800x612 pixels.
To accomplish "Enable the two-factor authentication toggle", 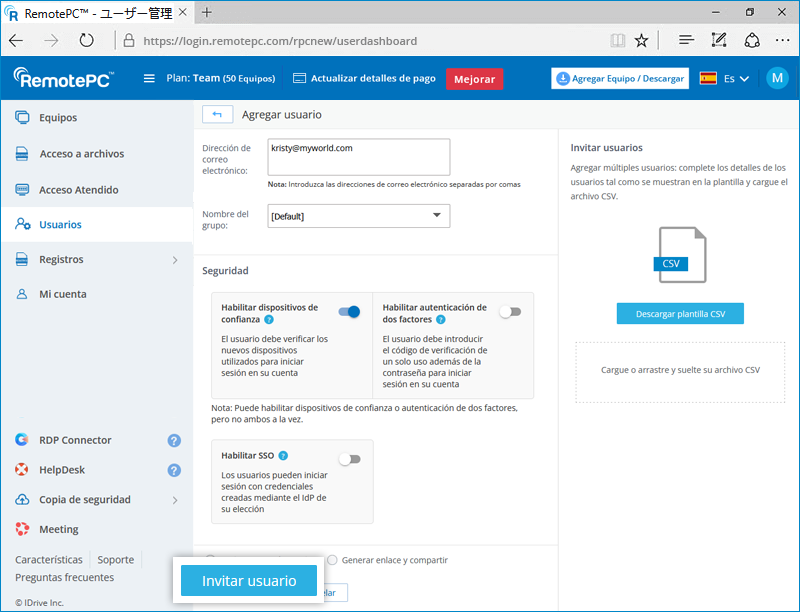I will pyautogui.click(x=511, y=312).
